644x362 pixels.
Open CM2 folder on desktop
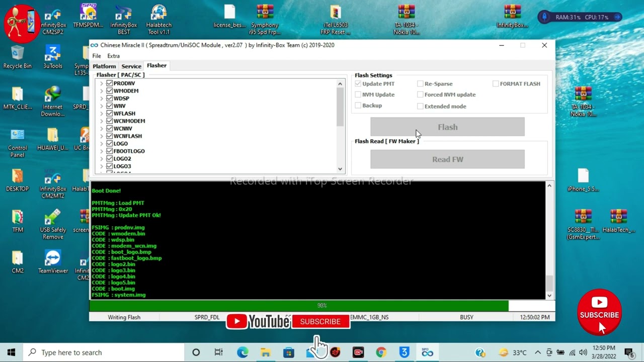tap(18, 262)
